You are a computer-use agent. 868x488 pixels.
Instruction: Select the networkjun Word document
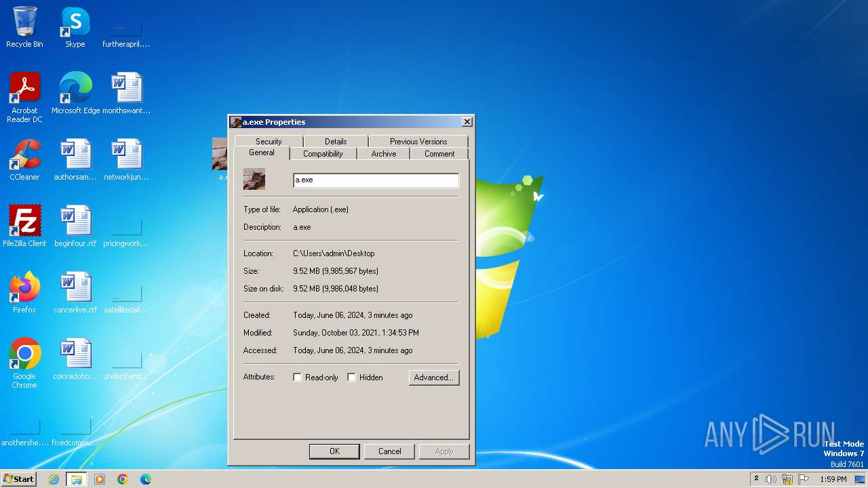126,160
